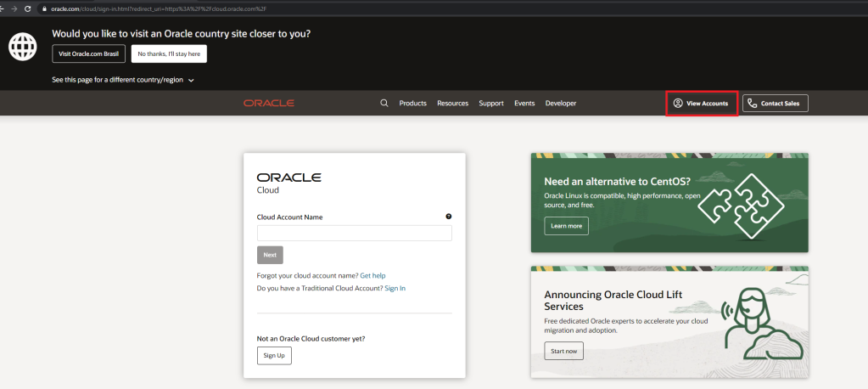The image size is (868, 389).
Task: Expand the different country/region chevron
Action: [x=192, y=81]
